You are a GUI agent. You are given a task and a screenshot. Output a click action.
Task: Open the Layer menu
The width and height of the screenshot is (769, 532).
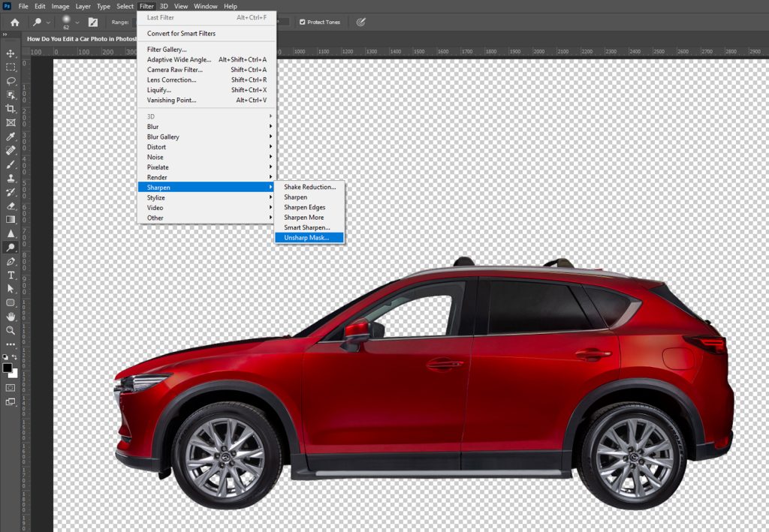pos(83,6)
